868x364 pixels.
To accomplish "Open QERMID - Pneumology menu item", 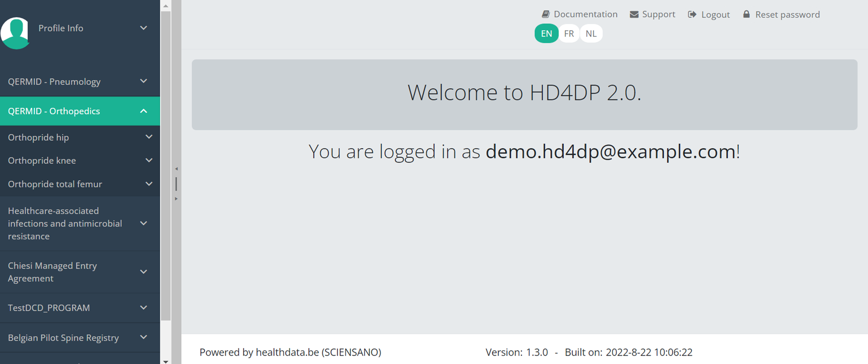I will click(x=54, y=82).
